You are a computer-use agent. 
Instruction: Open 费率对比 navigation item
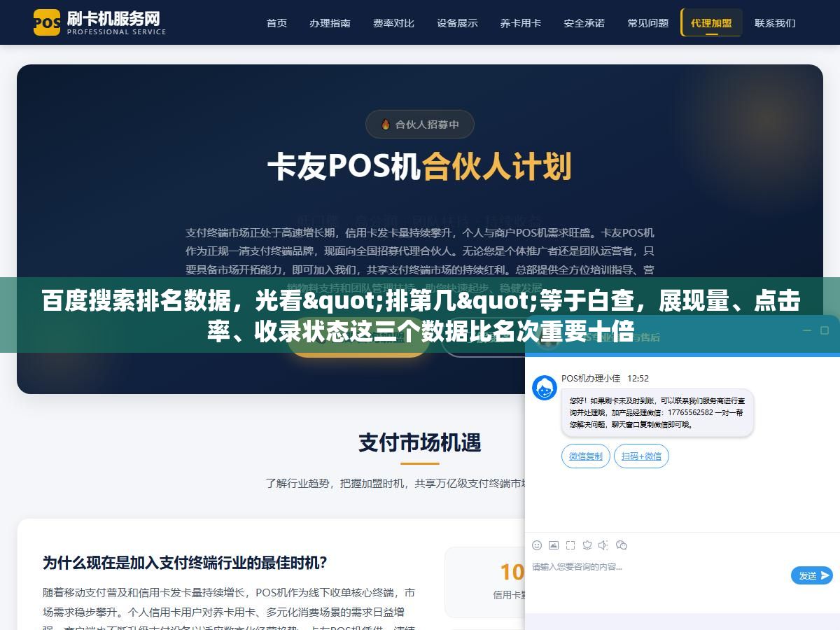[x=393, y=23]
